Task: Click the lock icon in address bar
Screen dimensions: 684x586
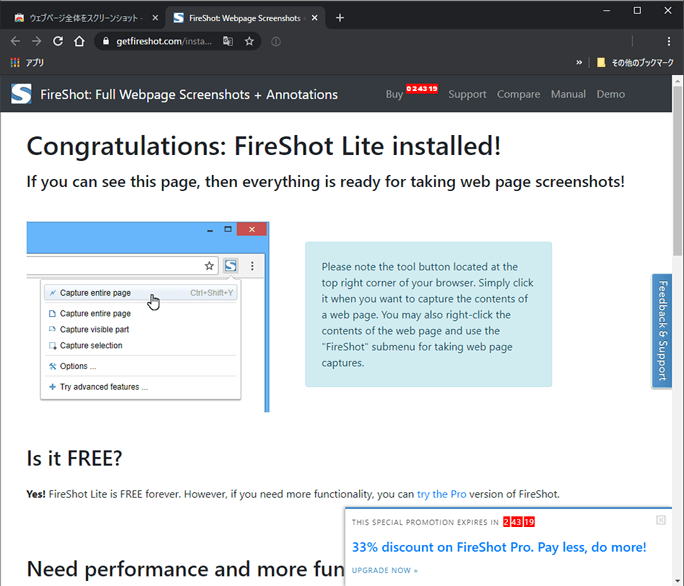Action: click(x=106, y=41)
